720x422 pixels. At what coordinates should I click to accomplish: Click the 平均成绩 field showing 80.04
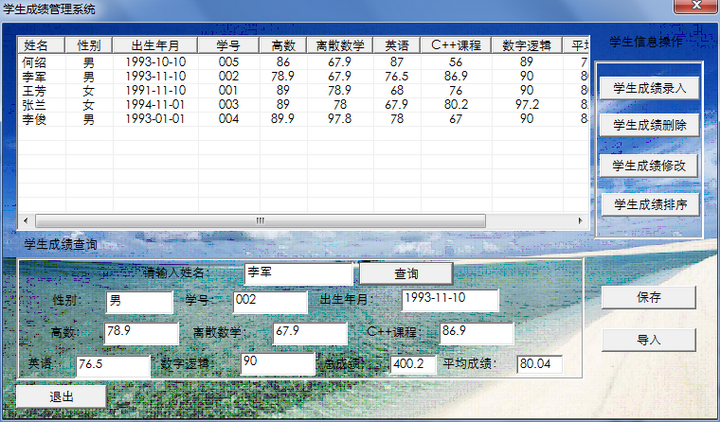coord(540,365)
